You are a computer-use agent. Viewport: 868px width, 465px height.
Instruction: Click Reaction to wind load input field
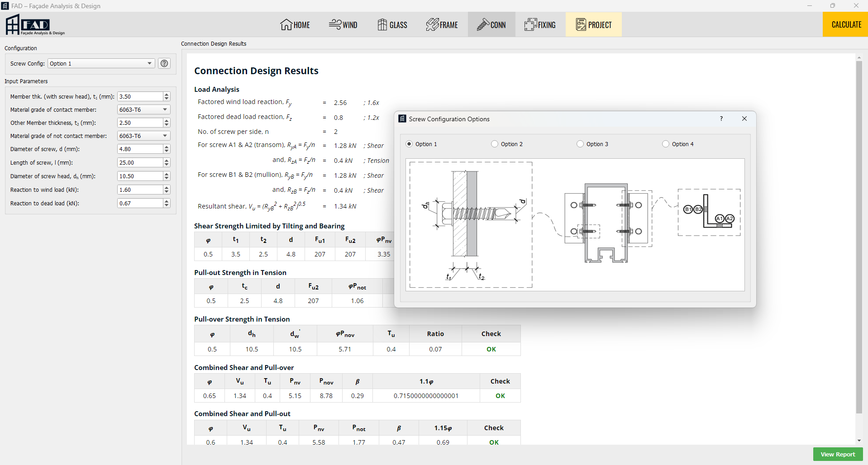coord(140,190)
